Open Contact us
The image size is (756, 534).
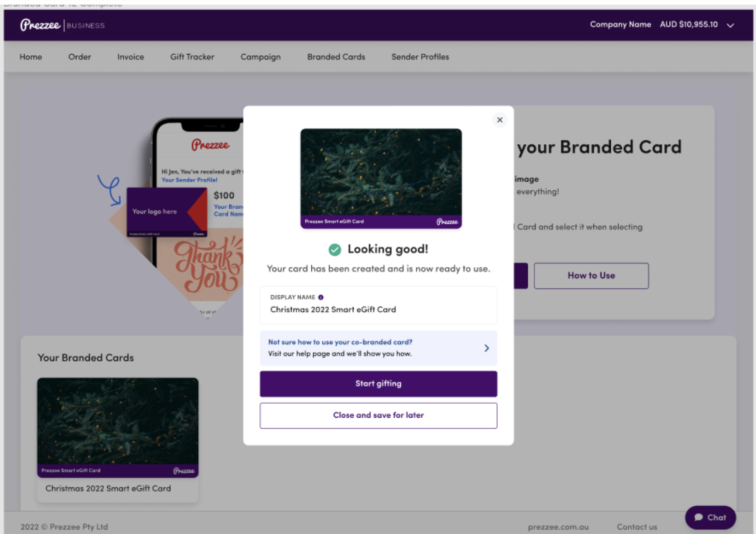tap(637, 526)
